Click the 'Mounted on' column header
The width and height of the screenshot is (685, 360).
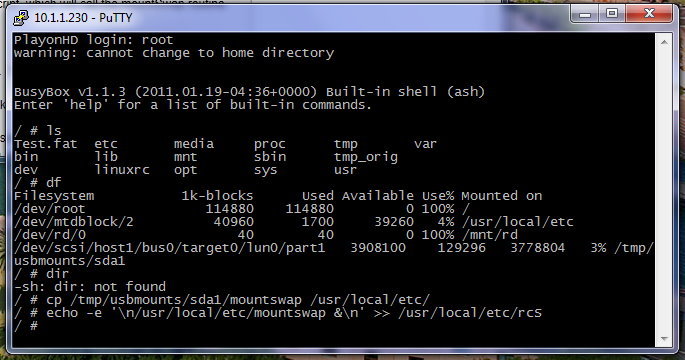(502, 196)
